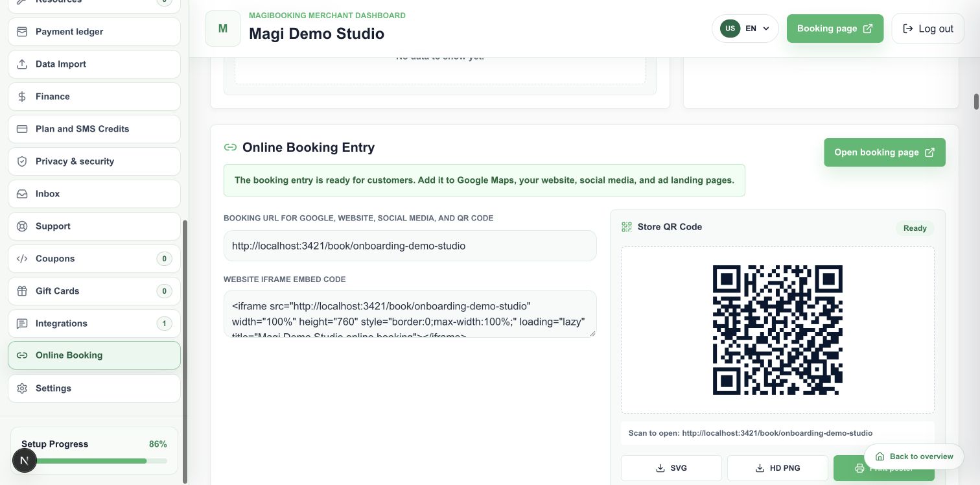Viewport: 980px width, 485px height.
Task: Click the Scan to open URL text
Action: pos(751,433)
